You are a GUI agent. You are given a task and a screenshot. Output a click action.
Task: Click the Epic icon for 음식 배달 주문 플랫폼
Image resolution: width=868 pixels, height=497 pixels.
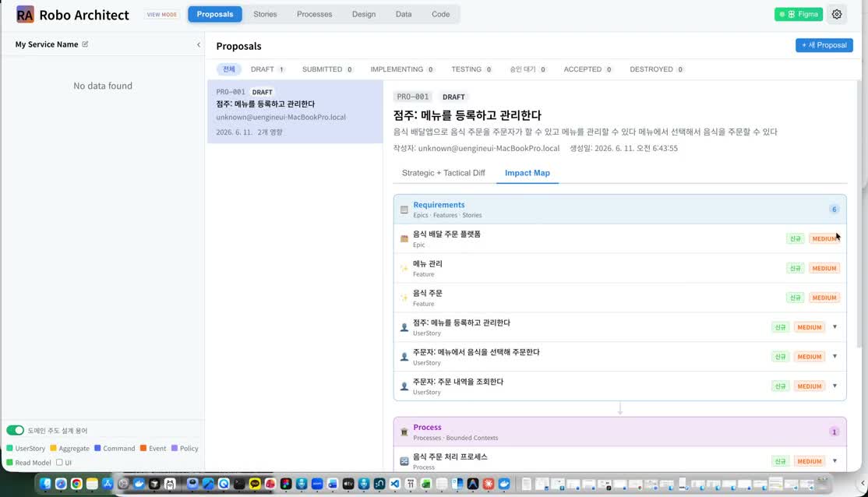coord(404,238)
